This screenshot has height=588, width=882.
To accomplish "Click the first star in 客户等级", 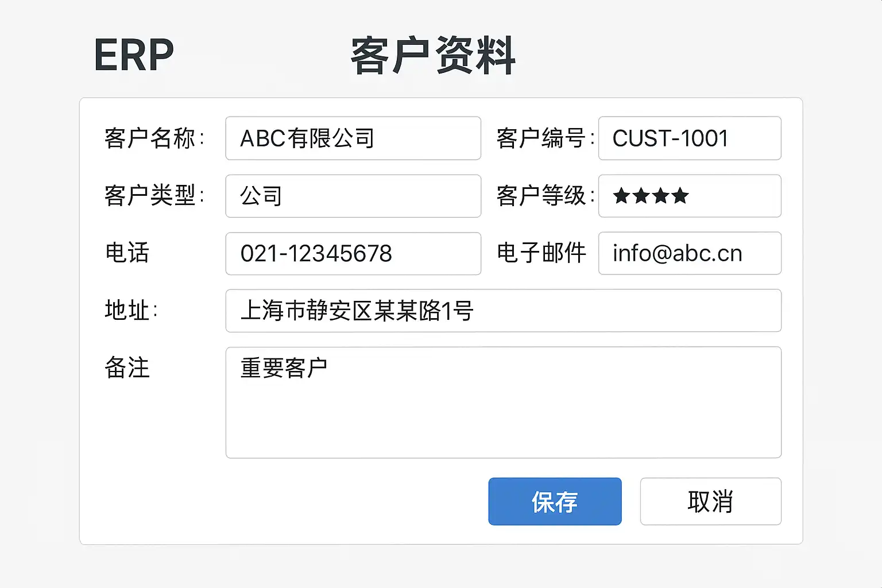I will (621, 196).
